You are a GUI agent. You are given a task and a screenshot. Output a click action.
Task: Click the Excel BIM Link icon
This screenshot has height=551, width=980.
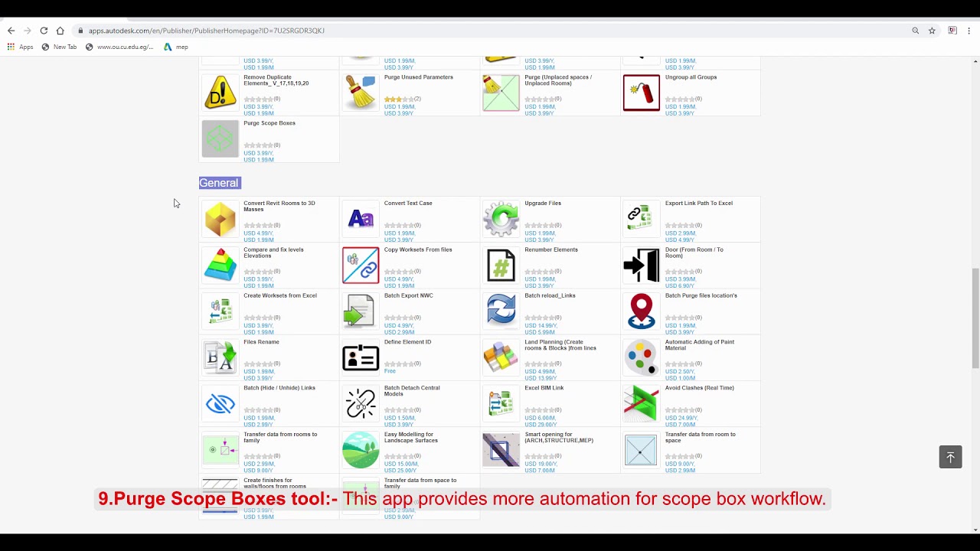point(501,403)
